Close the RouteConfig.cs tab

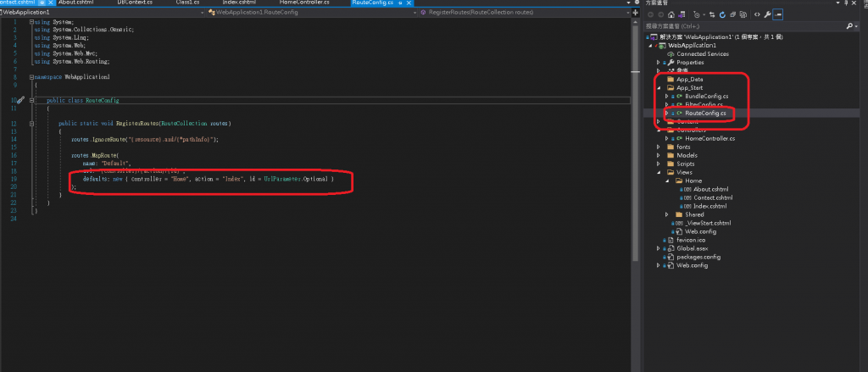[x=409, y=3]
